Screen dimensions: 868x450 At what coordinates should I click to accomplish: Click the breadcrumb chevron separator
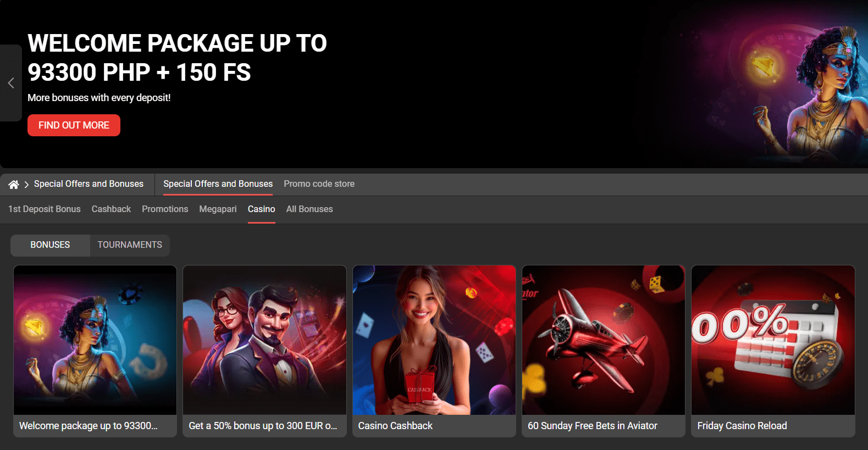click(x=26, y=185)
